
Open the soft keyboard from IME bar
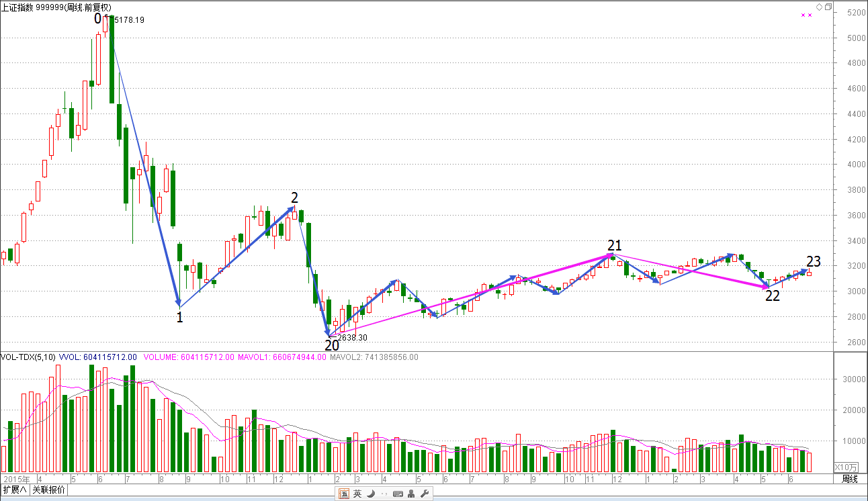(x=398, y=494)
